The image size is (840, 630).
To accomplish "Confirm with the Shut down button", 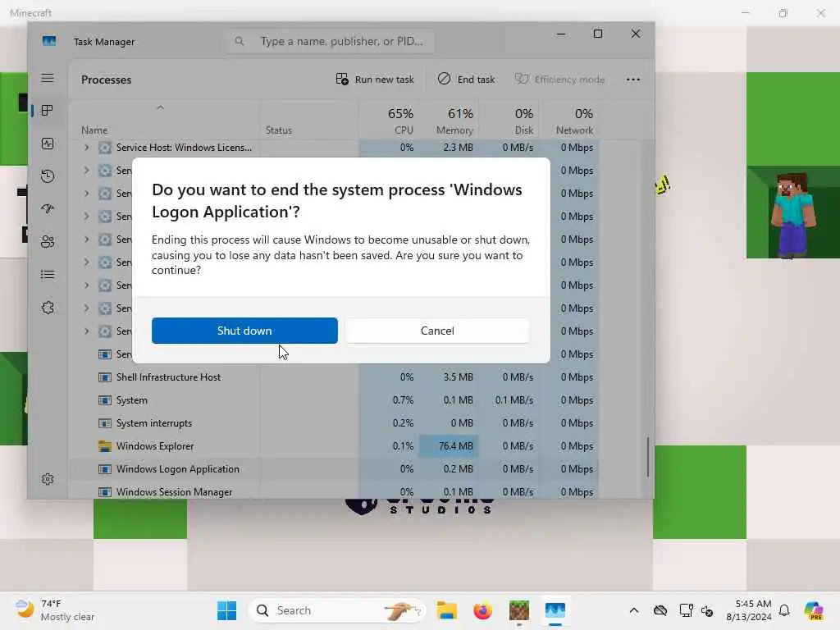I will (x=244, y=331).
